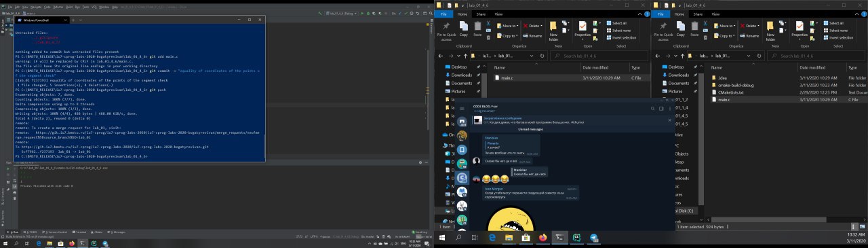This screenshot has width=868, height=248.
Task: Go back in the left Explorer window
Action: pyautogui.click(x=441, y=56)
